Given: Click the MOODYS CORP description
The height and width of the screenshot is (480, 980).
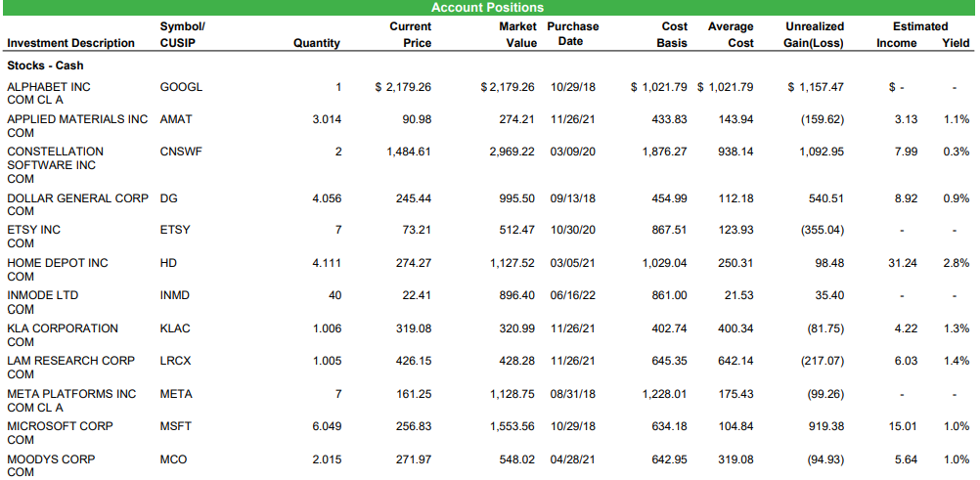Looking at the screenshot, I should pos(51,465).
